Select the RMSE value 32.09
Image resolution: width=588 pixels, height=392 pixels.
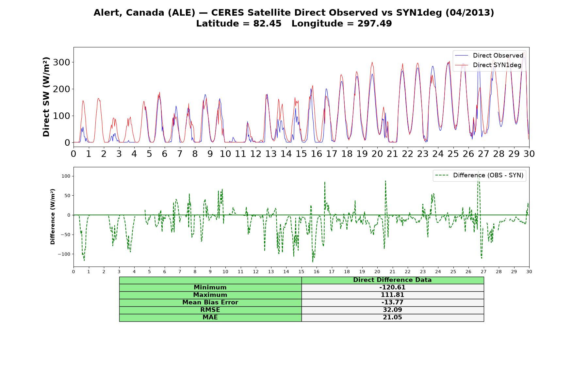[x=392, y=310]
